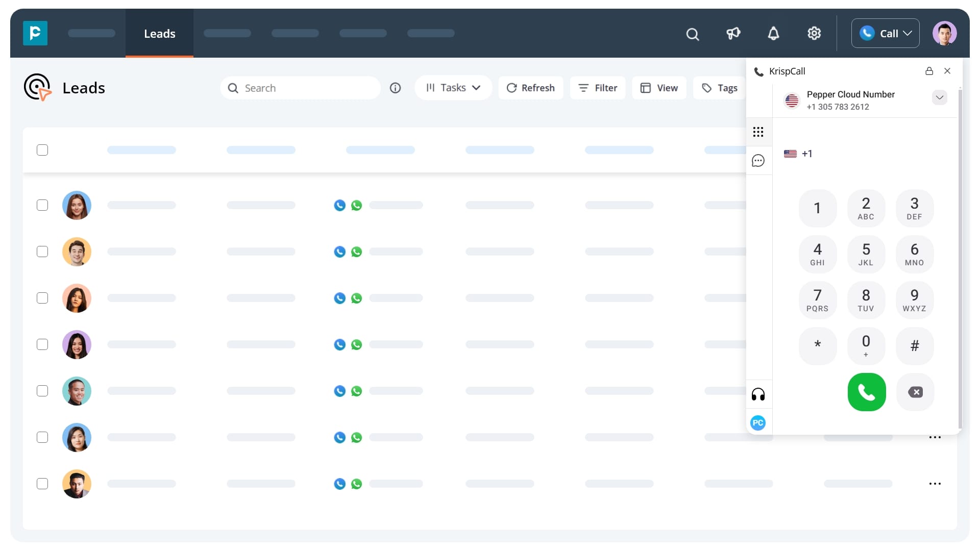Viewport: 980px width, 551px height.
Task: Click the grid/apps icon in KrispCall panel
Action: (x=758, y=132)
